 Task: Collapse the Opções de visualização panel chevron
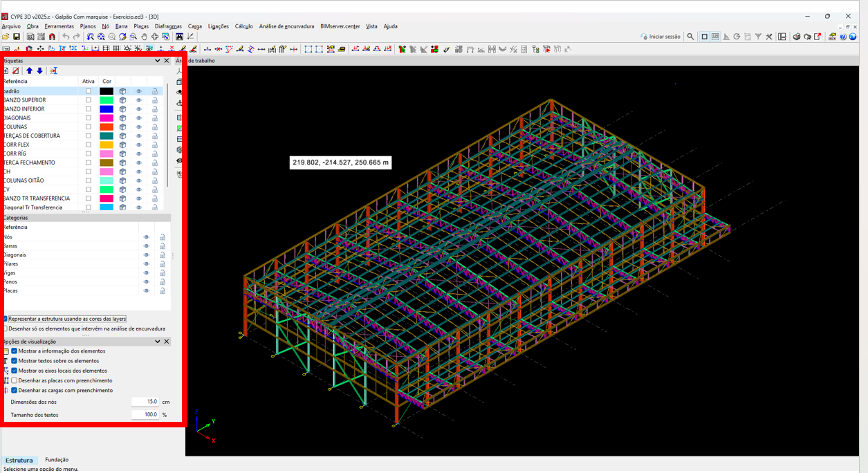157,342
